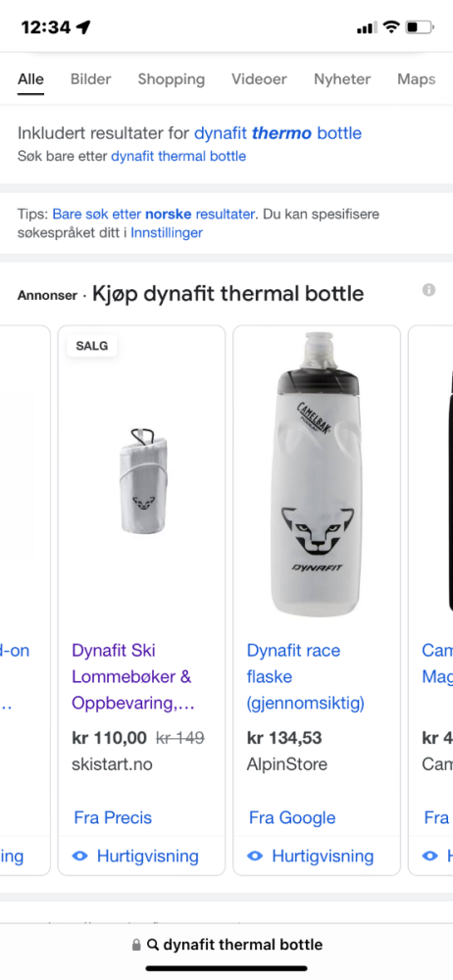Select the Videoer tab
The image size is (453, 980).
point(259,79)
